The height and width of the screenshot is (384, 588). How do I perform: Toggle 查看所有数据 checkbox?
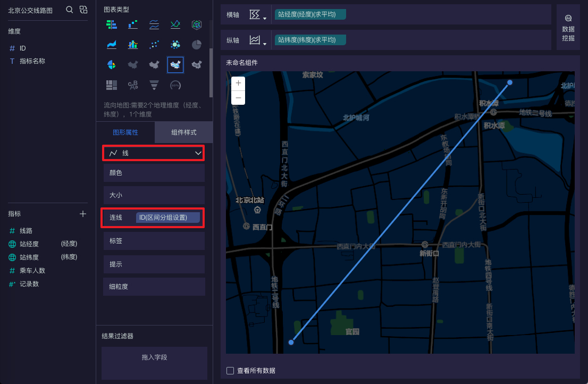tap(230, 371)
